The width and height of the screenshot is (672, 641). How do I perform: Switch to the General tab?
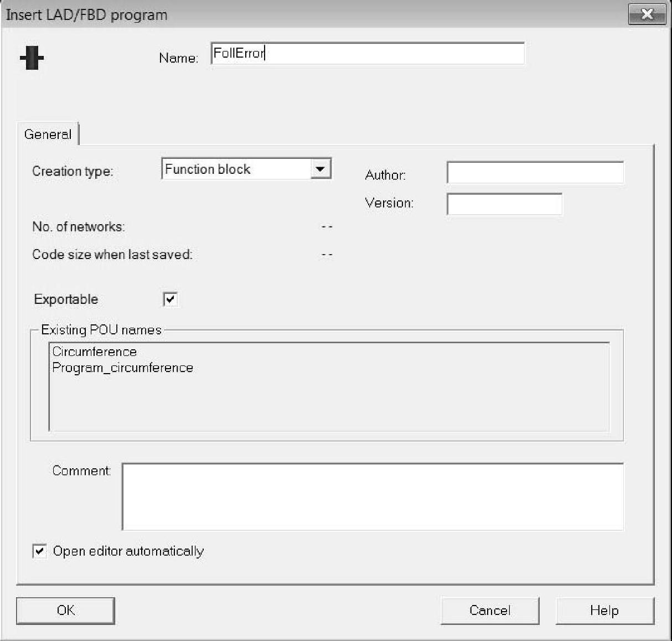point(48,134)
